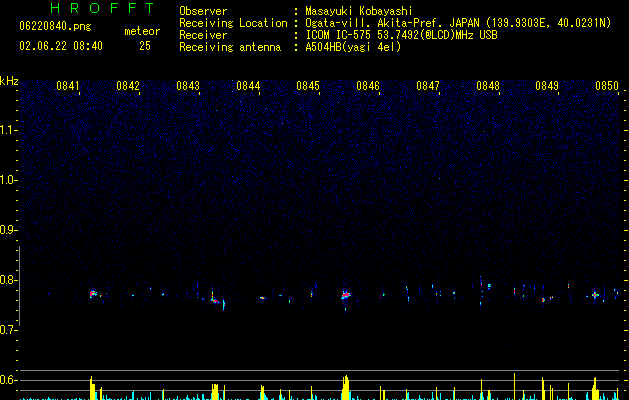Click the bright meteor echo before 0846
The width and height of the screenshot is (629, 400).
tap(346, 296)
